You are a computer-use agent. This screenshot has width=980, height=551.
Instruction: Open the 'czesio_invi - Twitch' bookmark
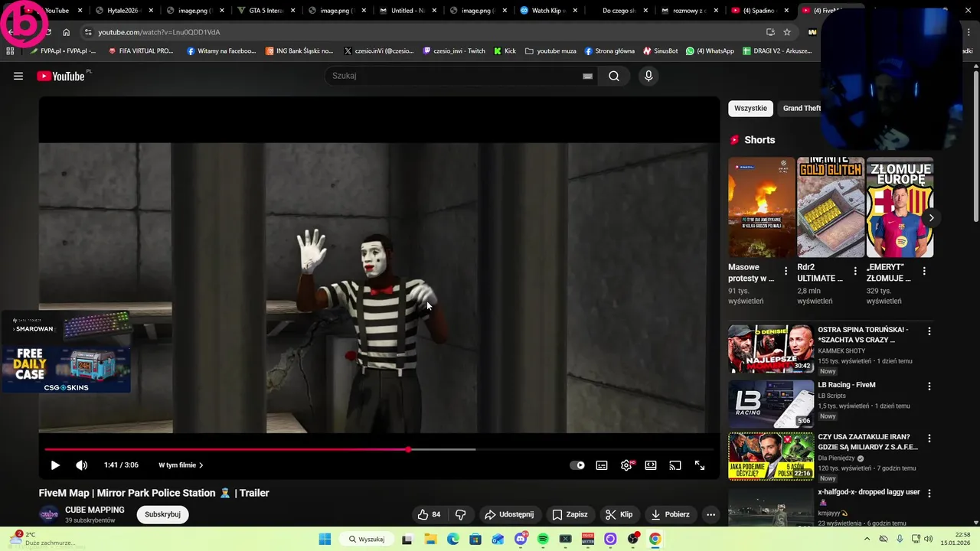454,51
